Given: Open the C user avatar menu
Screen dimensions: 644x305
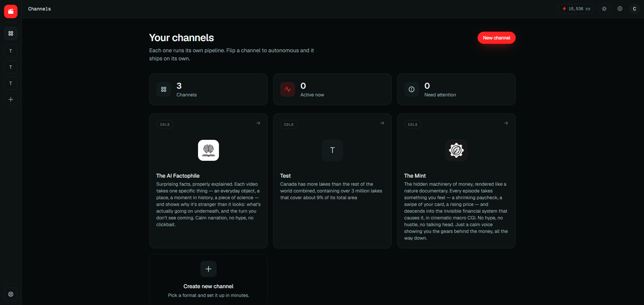Looking at the screenshot, I should click(635, 9).
